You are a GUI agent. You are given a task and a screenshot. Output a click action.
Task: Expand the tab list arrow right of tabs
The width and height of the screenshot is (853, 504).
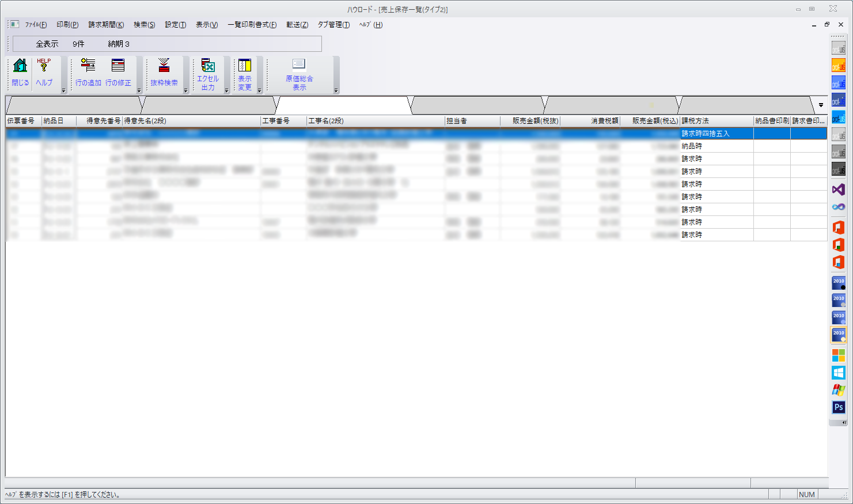pyautogui.click(x=821, y=105)
